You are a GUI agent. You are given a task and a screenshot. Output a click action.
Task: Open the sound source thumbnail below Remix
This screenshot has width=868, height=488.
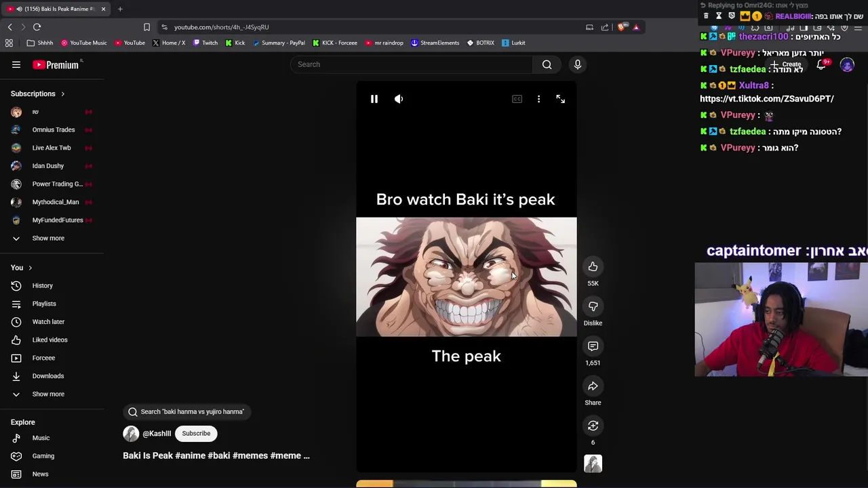pyautogui.click(x=593, y=464)
